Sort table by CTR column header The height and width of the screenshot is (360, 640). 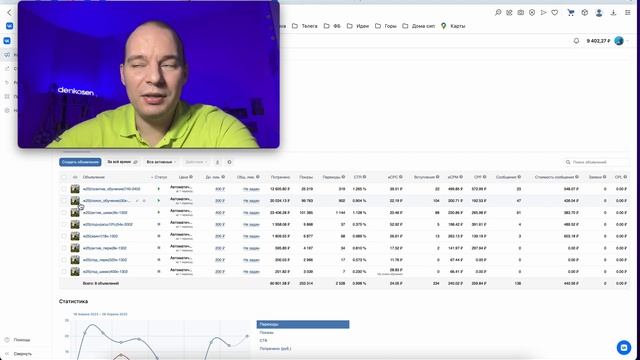358,177
